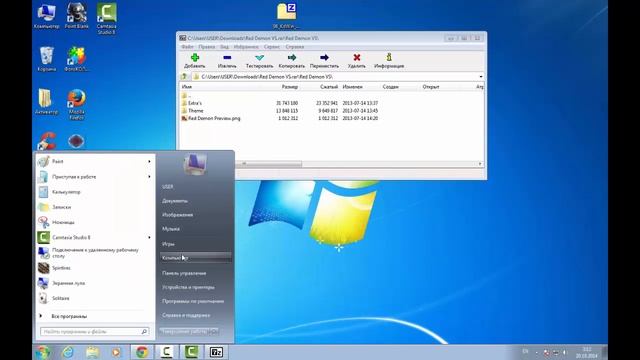This screenshot has height=360, width=640.
Task: Select the Extra's folder row
Action: point(280,103)
